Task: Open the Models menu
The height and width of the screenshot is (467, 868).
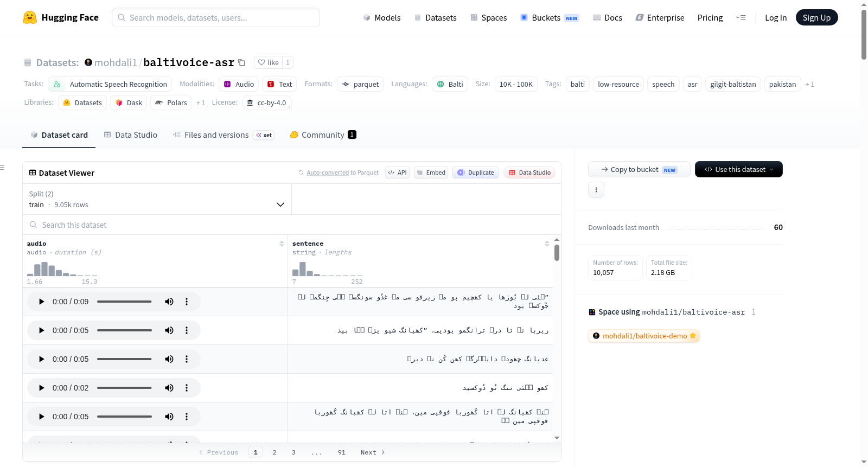Action: (x=382, y=17)
